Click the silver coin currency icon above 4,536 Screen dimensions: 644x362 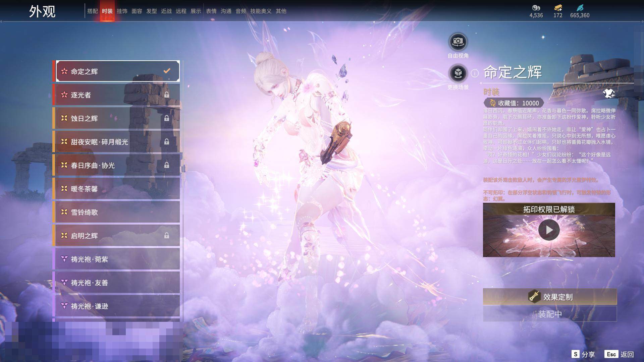536,8
